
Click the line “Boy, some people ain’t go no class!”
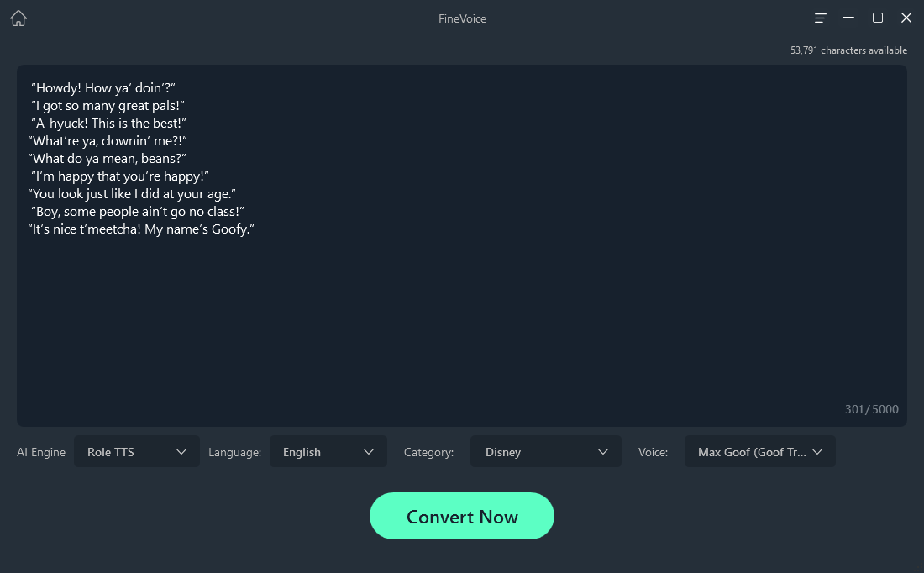137,212
